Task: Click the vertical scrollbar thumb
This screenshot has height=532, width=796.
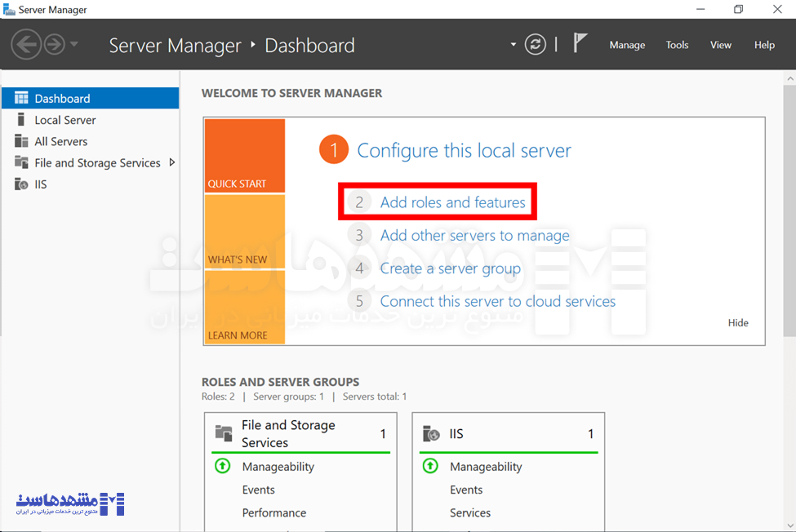Action: point(789,211)
